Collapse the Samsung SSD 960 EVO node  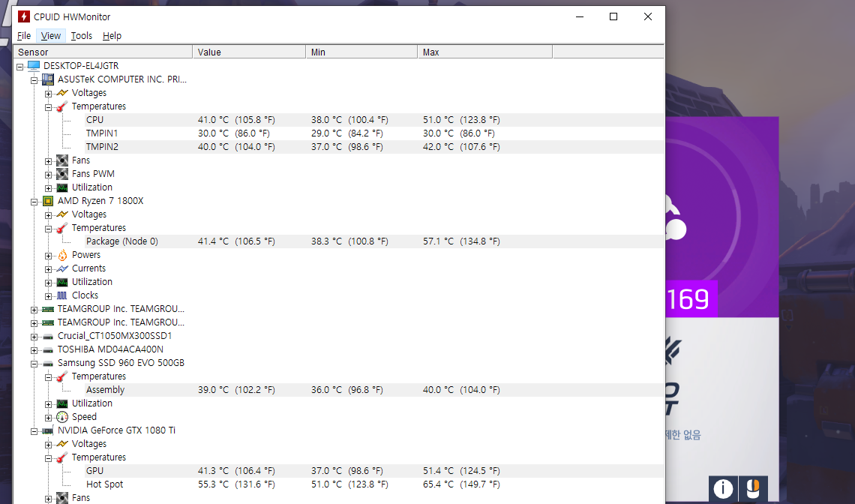[x=34, y=364]
